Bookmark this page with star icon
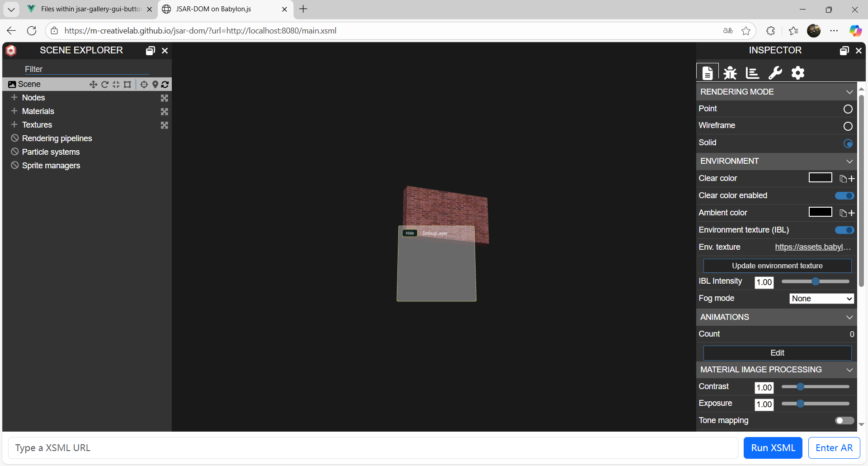 pos(746,31)
